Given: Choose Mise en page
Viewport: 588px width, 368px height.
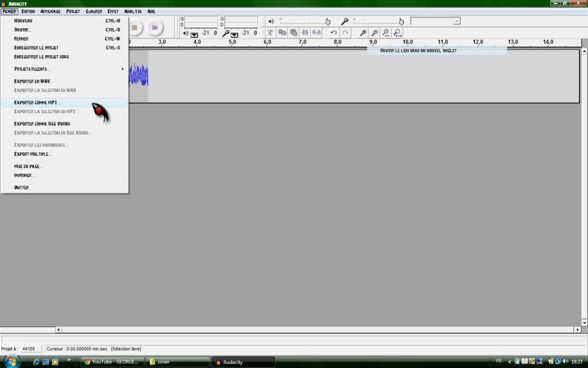Looking at the screenshot, I should point(64,166).
